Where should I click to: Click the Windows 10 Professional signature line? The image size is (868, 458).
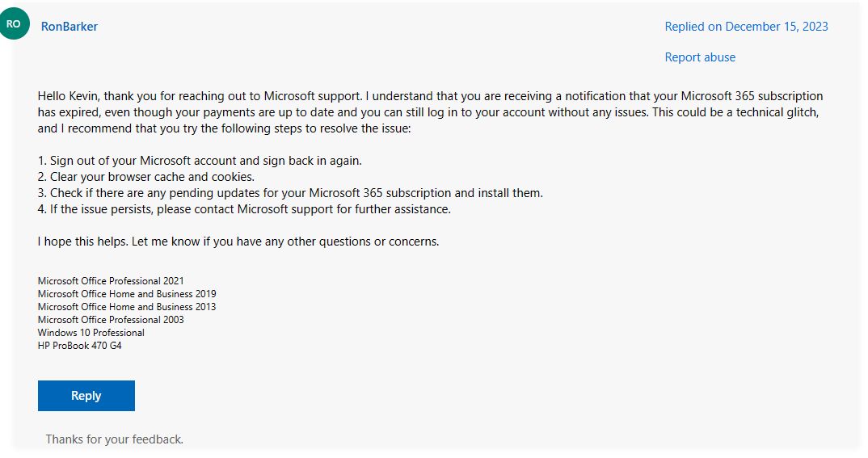click(91, 333)
